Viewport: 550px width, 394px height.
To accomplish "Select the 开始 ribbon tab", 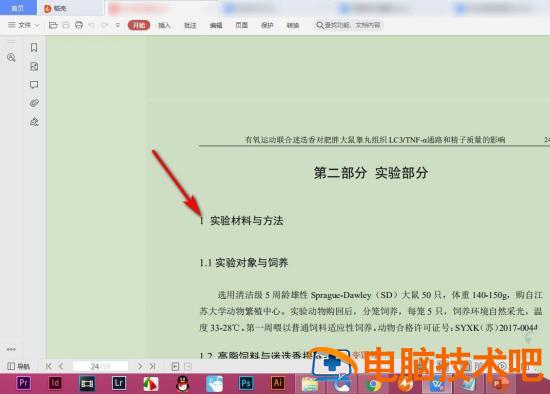I will tap(139, 25).
